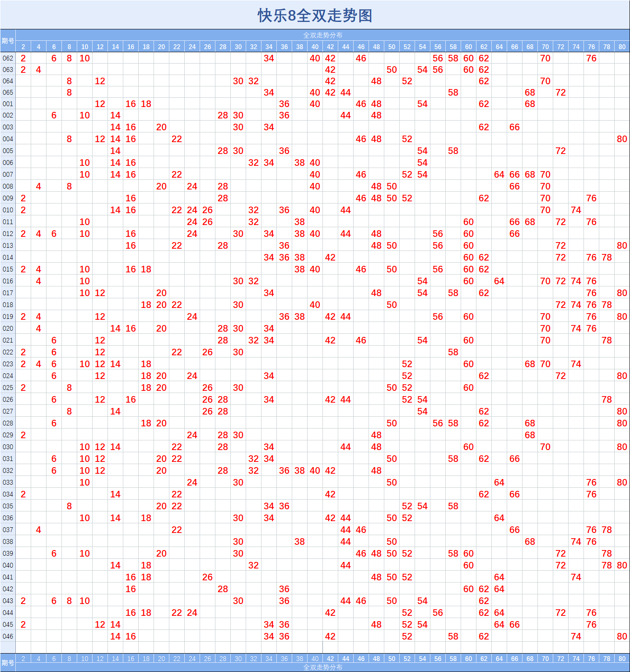Click number 78 in row 026
Viewport: 630px width, 672px height.
point(607,400)
